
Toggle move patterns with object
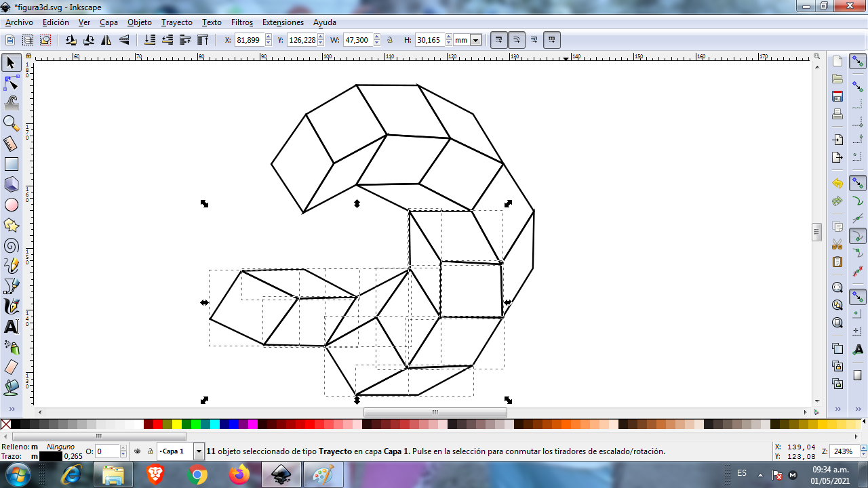pyautogui.click(x=552, y=40)
